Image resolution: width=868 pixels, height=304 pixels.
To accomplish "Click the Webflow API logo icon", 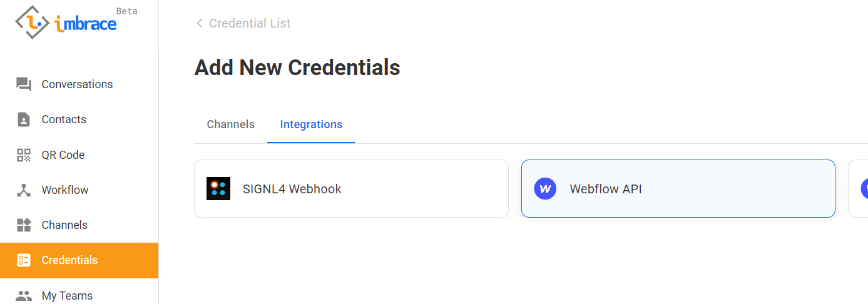I will click(x=545, y=189).
